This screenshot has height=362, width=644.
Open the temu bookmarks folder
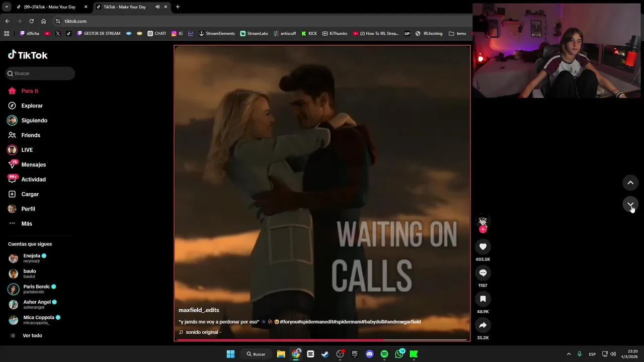pyautogui.click(x=457, y=34)
